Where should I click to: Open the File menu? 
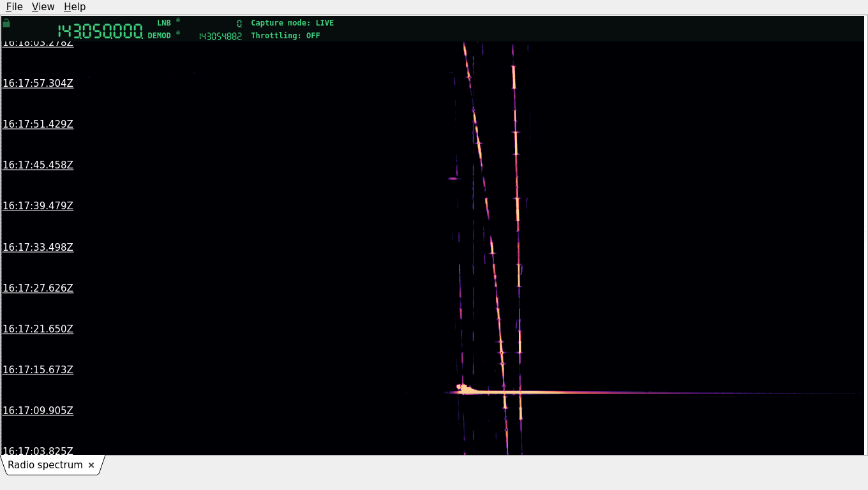pyautogui.click(x=14, y=6)
